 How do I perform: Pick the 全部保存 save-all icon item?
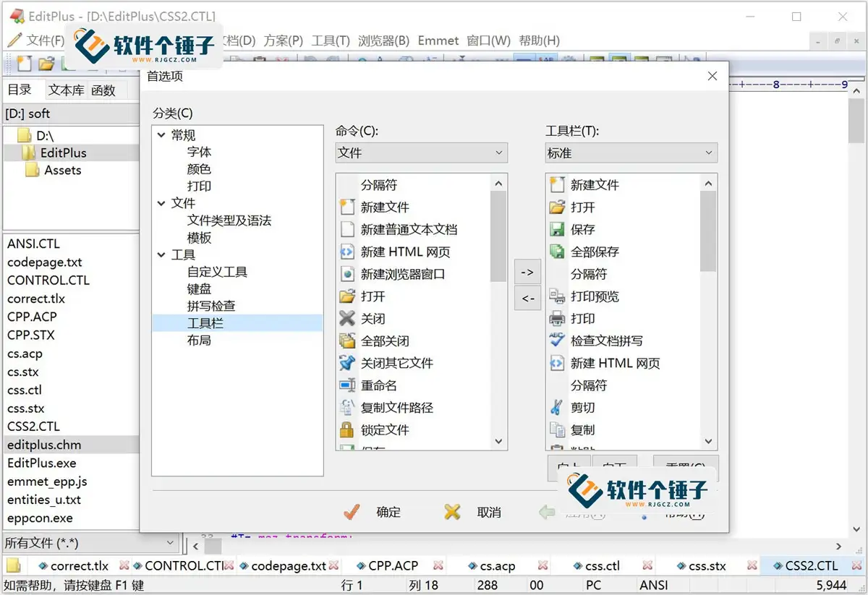(x=557, y=252)
